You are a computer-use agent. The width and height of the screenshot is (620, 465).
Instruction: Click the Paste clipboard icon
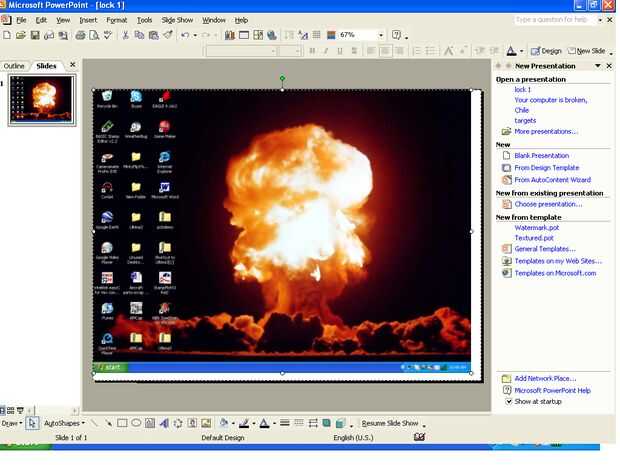(153, 35)
